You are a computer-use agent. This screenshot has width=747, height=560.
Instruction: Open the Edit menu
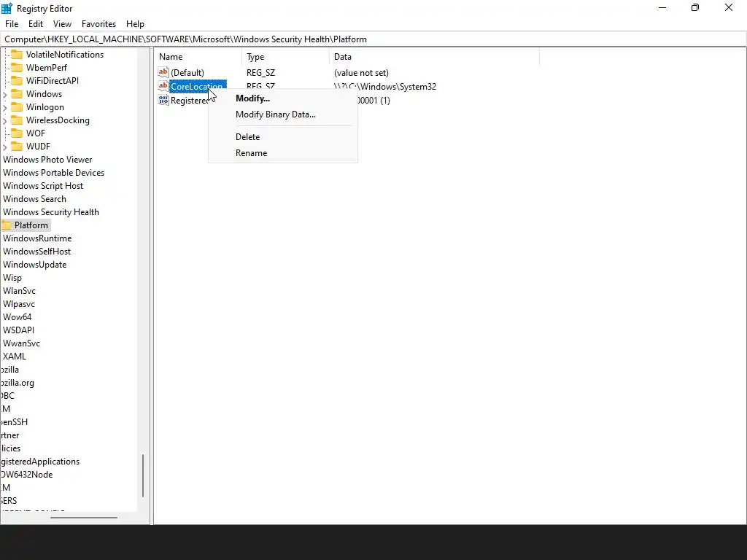pyautogui.click(x=36, y=24)
